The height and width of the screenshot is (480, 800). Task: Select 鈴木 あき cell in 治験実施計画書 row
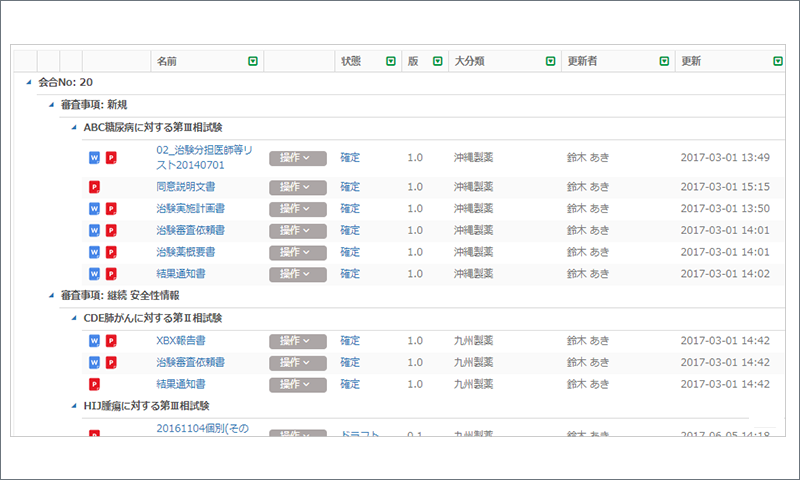[588, 209]
